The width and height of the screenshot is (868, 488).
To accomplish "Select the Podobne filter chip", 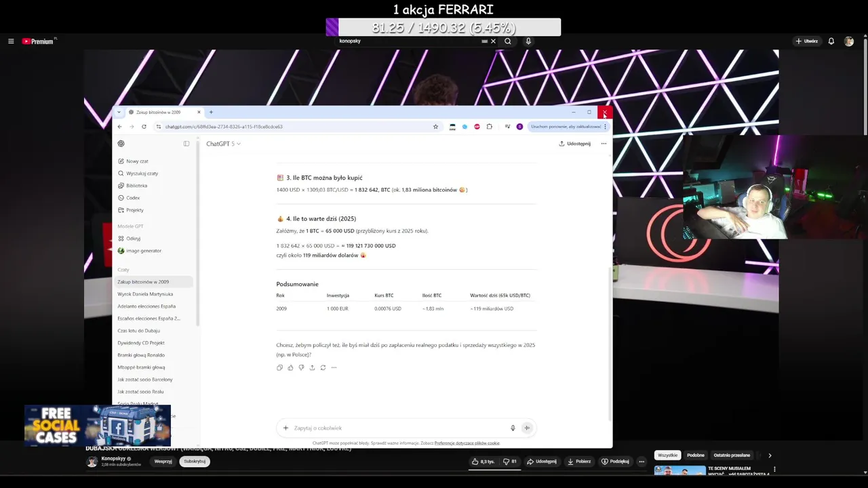I will click(x=696, y=455).
